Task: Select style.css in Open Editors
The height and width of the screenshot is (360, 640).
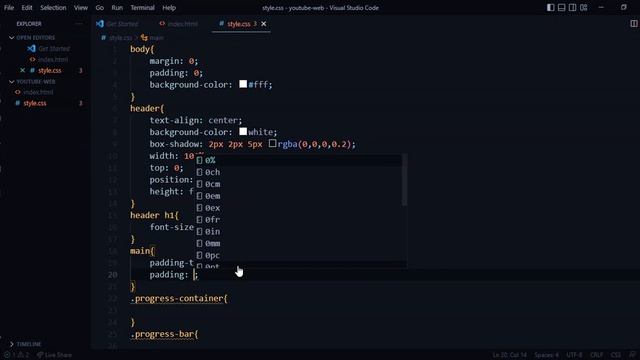Action: [x=49, y=71]
